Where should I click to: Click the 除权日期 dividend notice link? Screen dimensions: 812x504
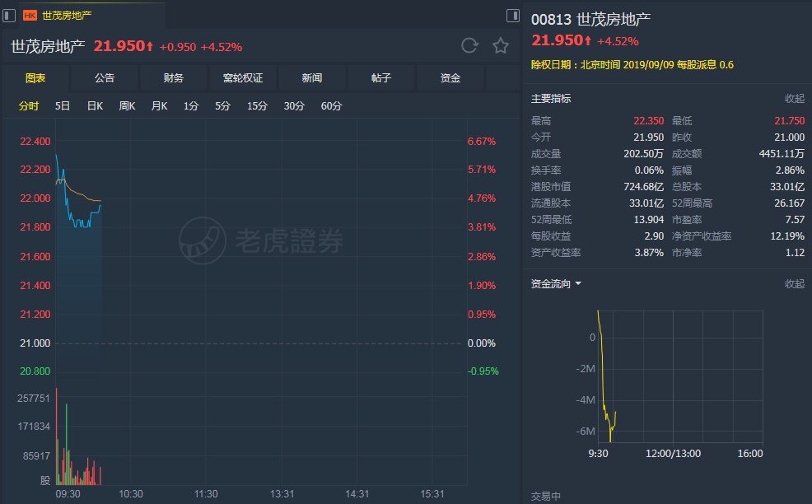pos(632,65)
